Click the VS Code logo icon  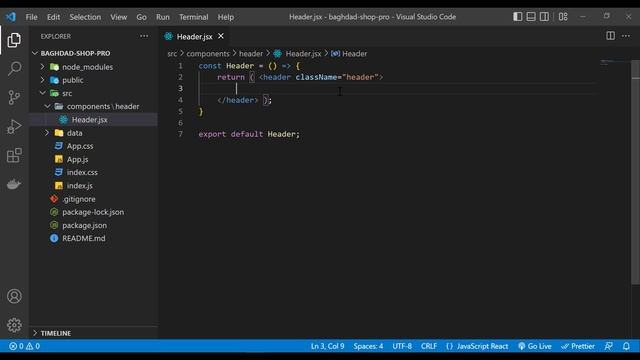11,17
